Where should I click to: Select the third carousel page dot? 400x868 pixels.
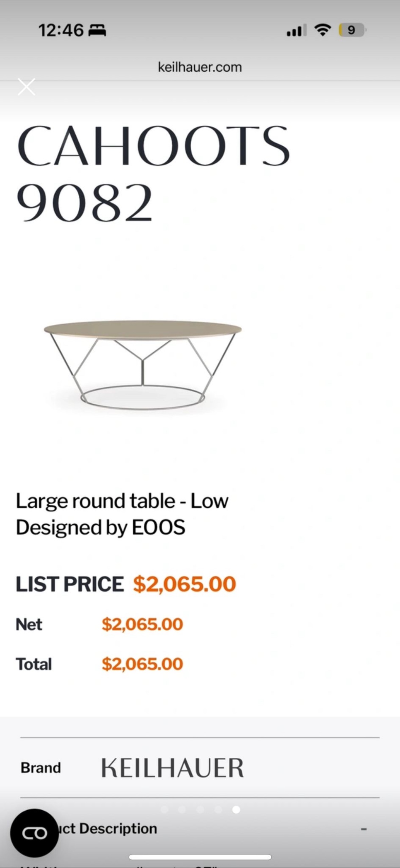(x=200, y=810)
